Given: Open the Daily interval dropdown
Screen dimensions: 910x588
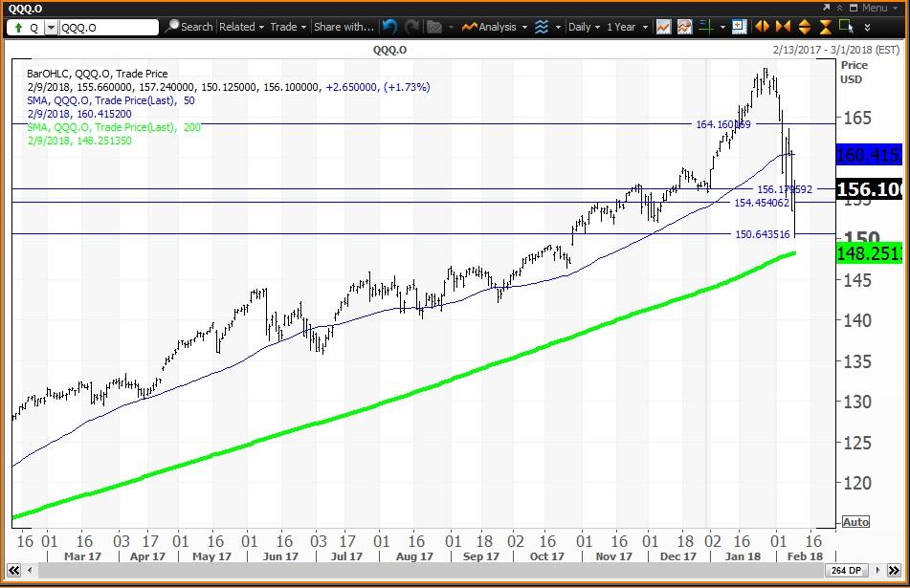Looking at the screenshot, I should [585, 27].
